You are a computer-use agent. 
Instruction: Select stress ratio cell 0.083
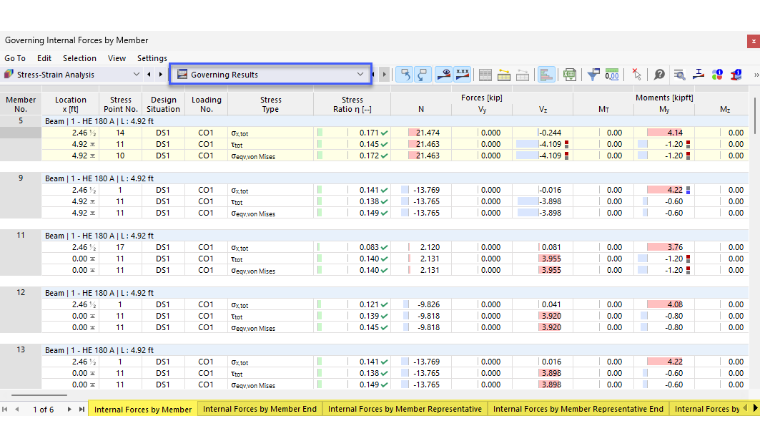[352, 247]
